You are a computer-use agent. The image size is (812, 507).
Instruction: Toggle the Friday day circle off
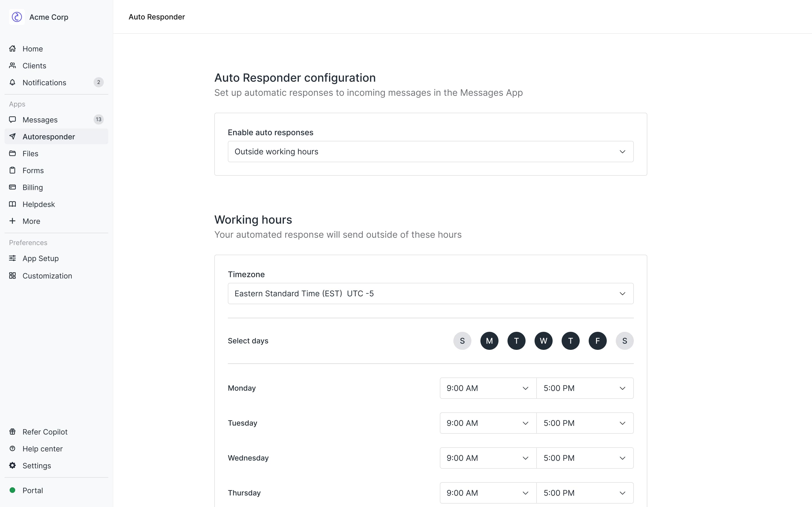click(x=597, y=341)
